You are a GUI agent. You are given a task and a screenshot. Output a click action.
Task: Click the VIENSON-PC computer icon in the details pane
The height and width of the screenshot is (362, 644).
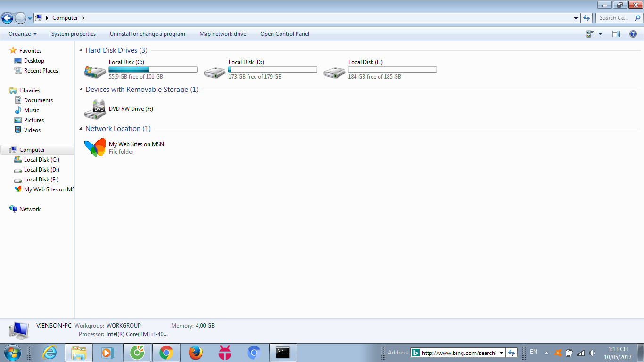click(19, 331)
